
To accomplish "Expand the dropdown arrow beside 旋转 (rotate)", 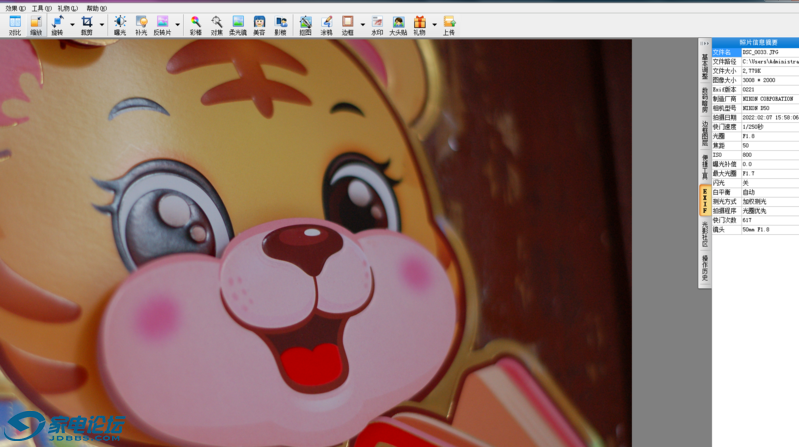I will point(72,25).
